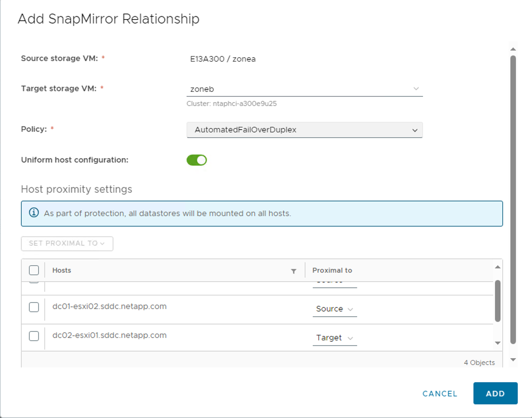Click dialog scroll-up arrow at top
This screenshot has width=532, height=418.
(513, 49)
